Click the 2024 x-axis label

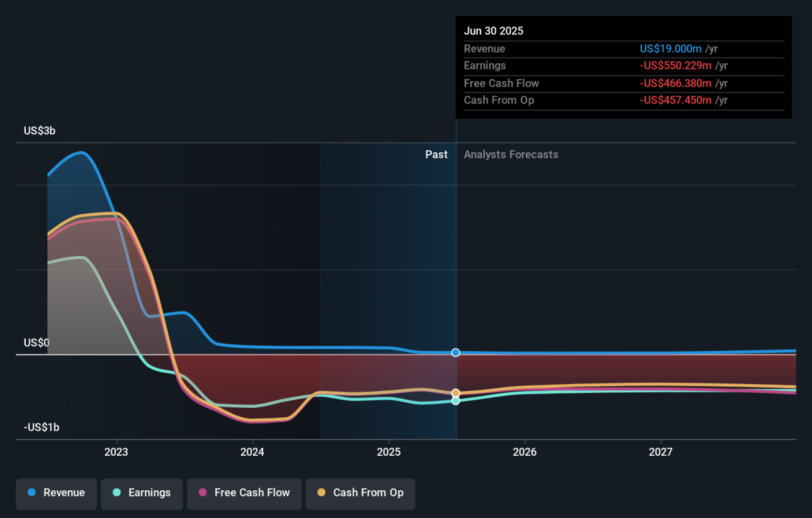click(252, 452)
